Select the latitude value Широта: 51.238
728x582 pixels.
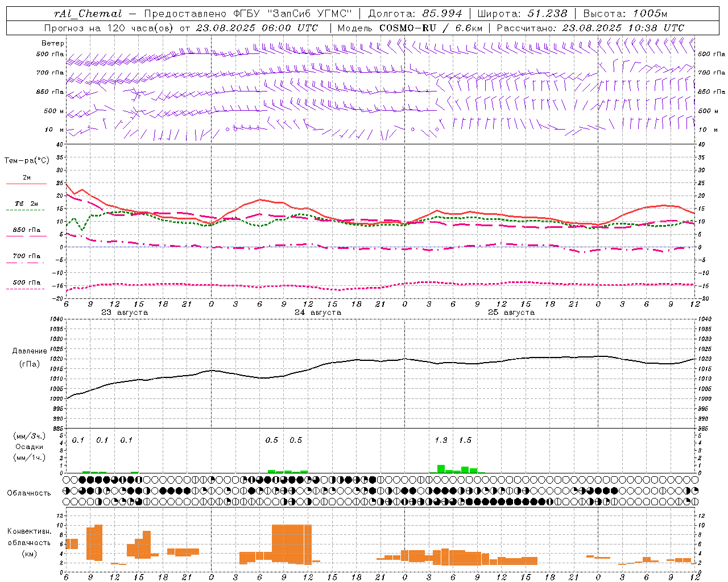click(x=522, y=14)
